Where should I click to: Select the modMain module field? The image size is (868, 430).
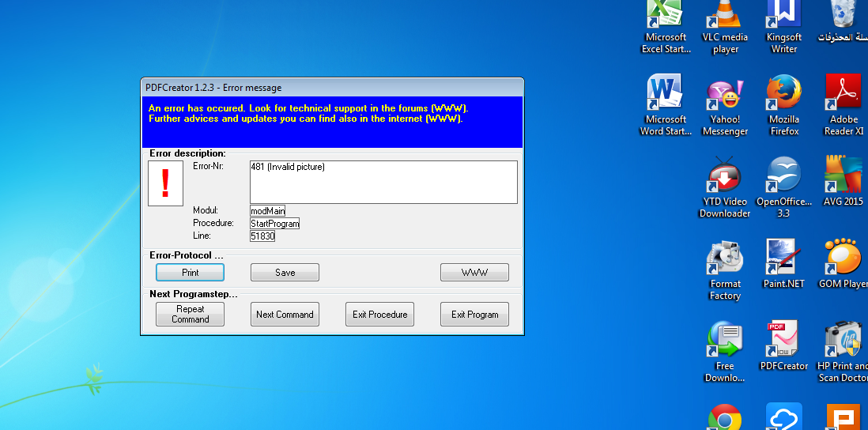[268, 211]
